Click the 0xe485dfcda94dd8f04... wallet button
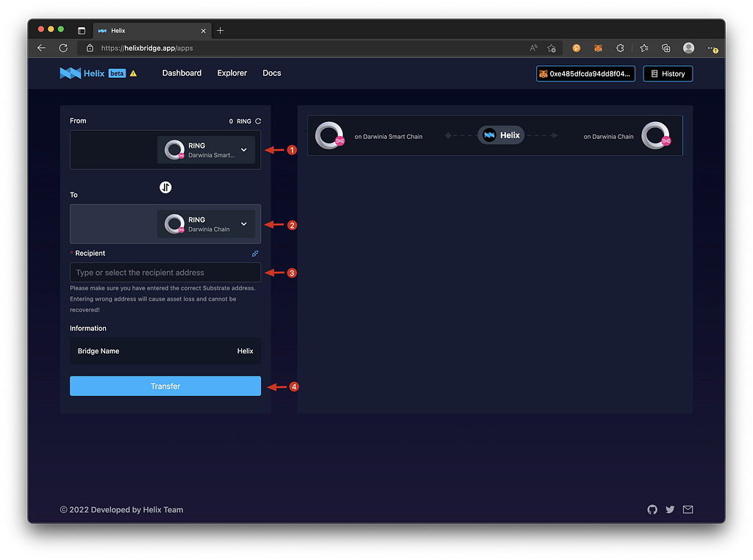Viewport: 753px width, 560px height. pos(585,74)
